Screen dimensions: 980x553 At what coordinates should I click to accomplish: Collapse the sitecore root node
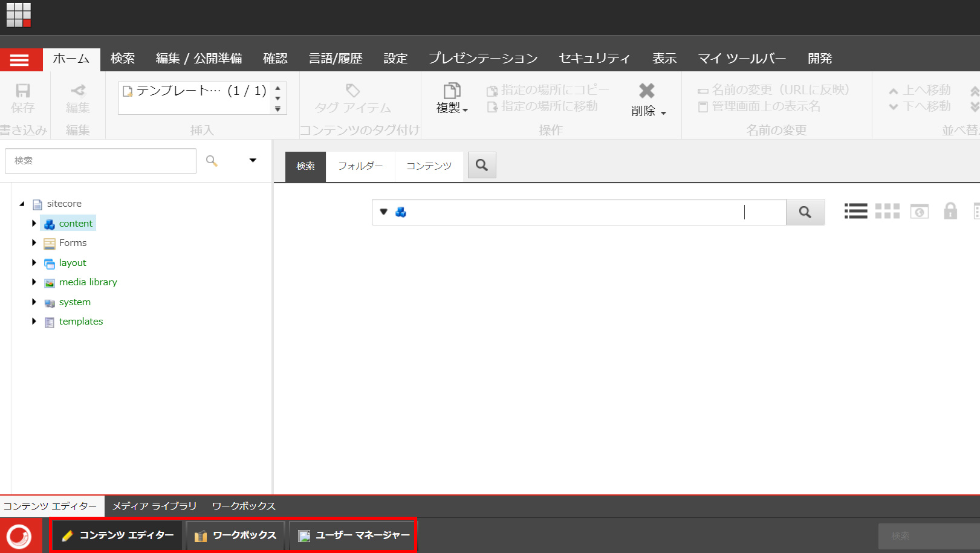tap(22, 204)
